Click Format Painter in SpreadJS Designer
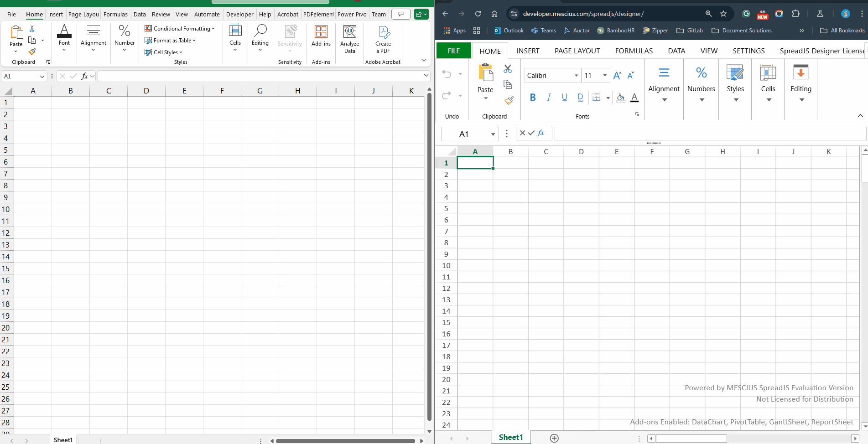 coord(509,100)
